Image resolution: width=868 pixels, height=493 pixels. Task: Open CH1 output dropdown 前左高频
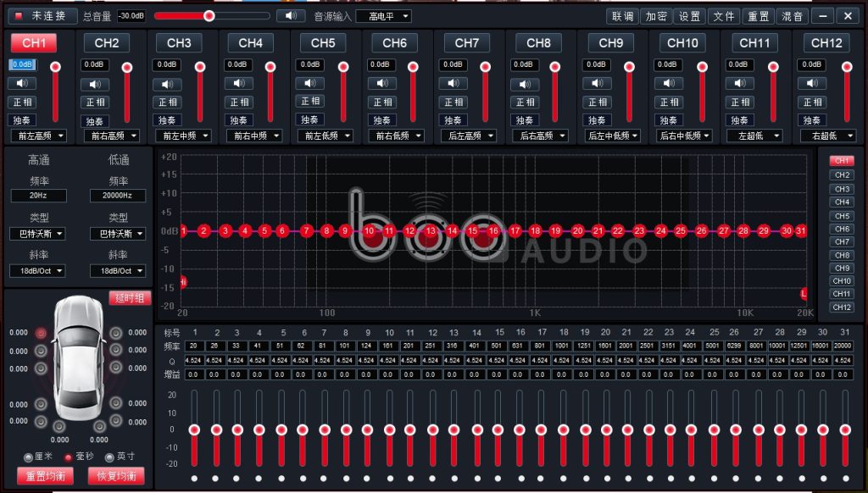click(x=39, y=136)
